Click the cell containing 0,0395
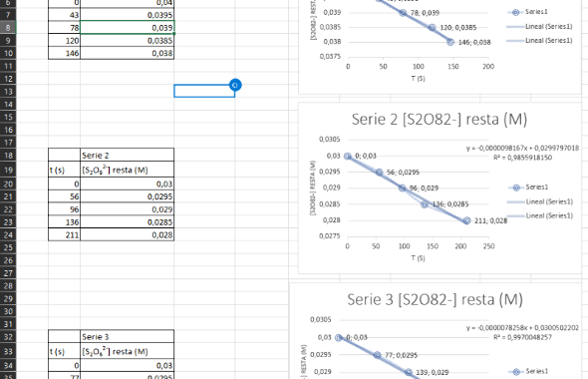Viewport: 588px width, 379px height. coord(128,15)
